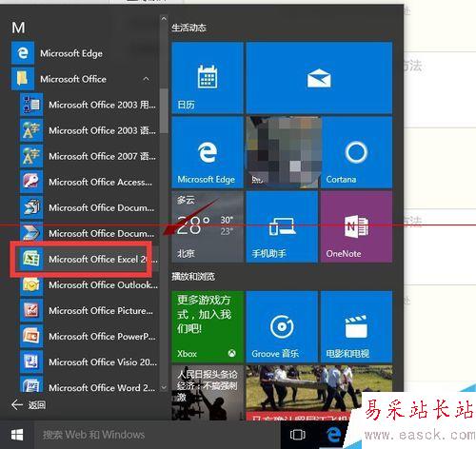Open the pixelated photo tile
Screen dimensions: 476x449
(x=284, y=152)
